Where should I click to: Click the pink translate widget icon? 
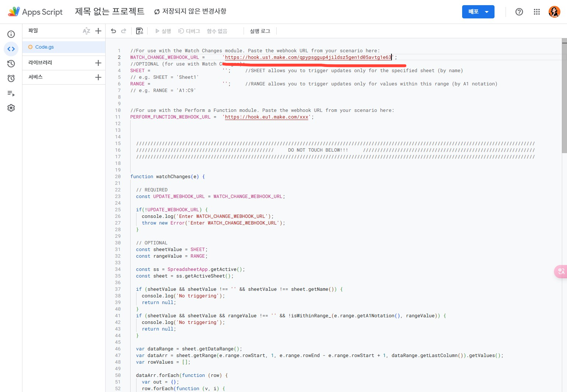pyautogui.click(x=561, y=272)
